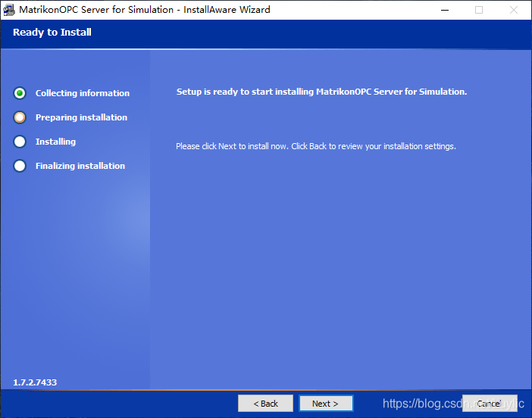Click the Installing step indicator circle

coord(20,142)
